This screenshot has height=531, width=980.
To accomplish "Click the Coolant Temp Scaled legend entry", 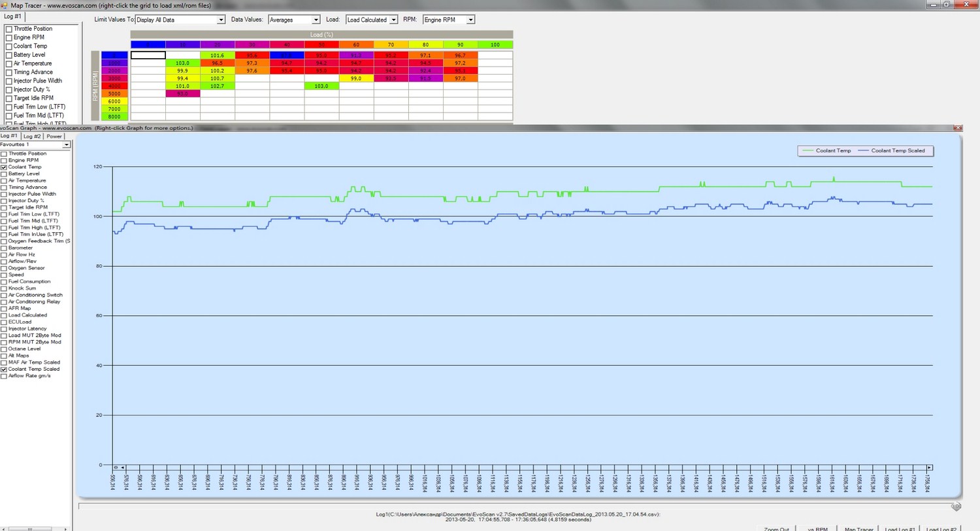I will [897, 150].
